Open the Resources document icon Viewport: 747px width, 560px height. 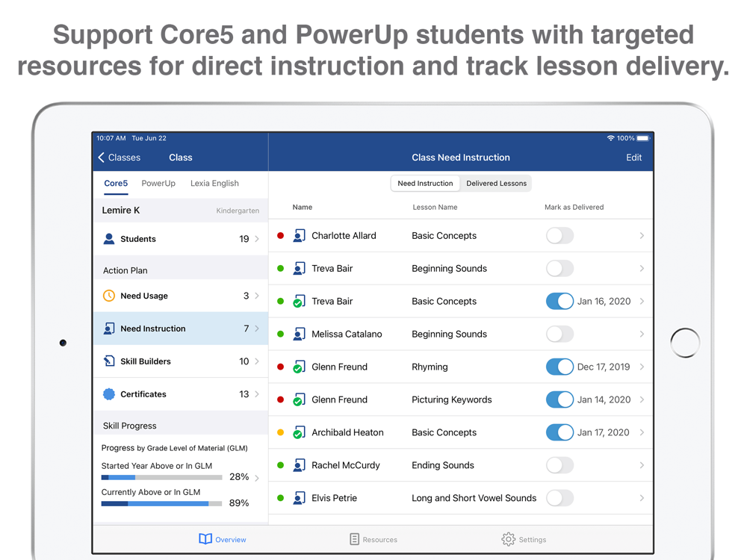pos(354,539)
